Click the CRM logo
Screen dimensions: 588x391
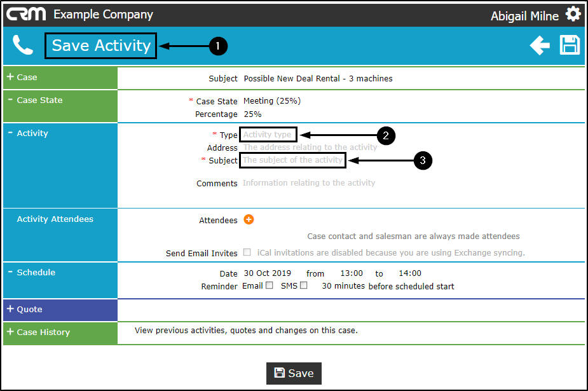coord(26,14)
